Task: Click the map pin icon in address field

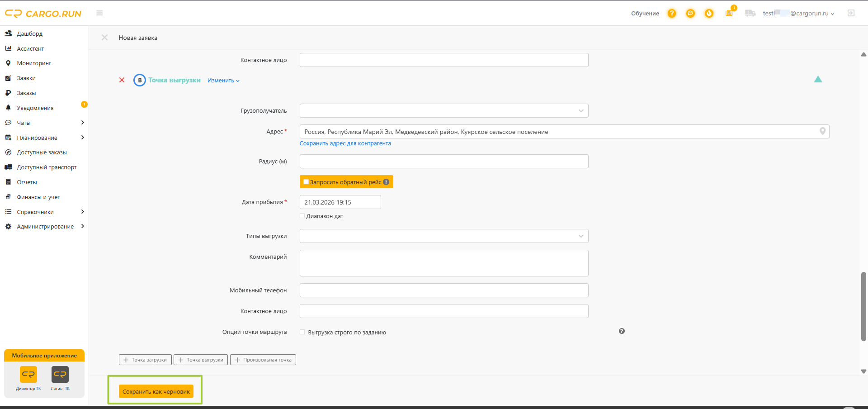Action: [x=822, y=131]
